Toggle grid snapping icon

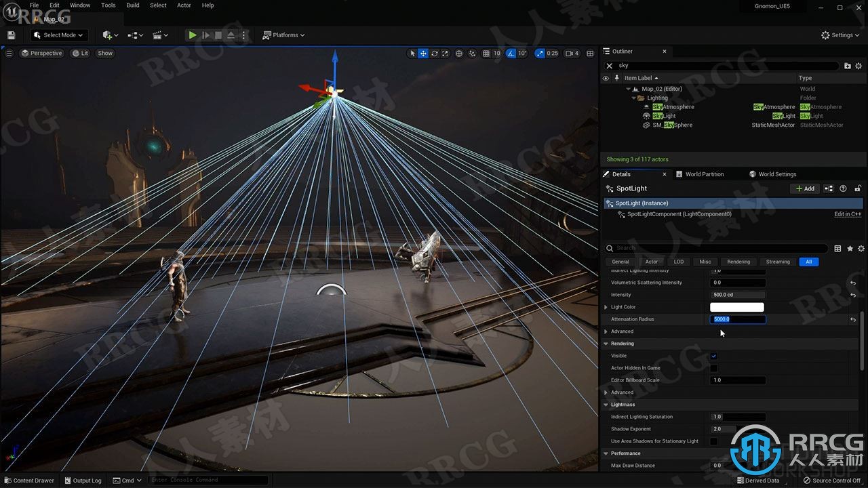[x=486, y=53]
